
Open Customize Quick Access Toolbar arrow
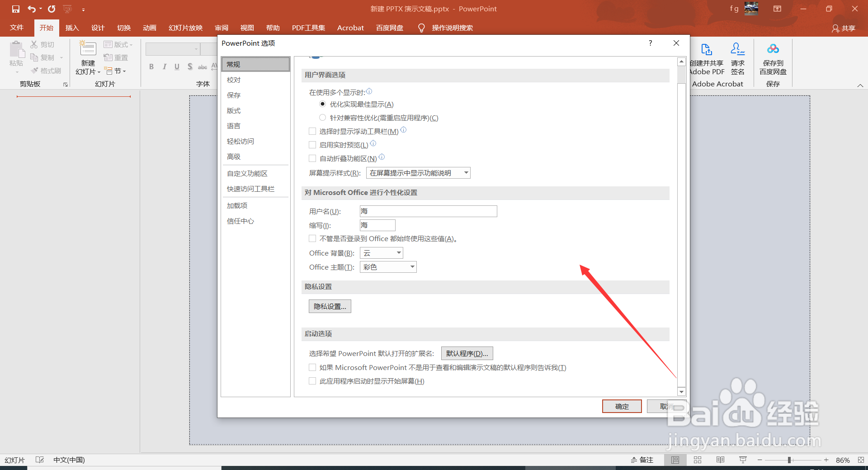tap(83, 9)
